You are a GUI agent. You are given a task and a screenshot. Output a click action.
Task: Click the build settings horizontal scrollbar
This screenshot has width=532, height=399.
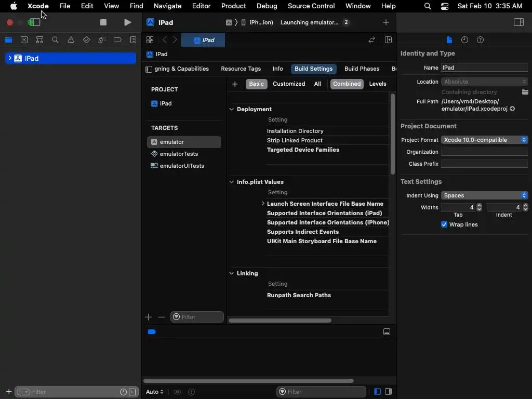(280, 320)
